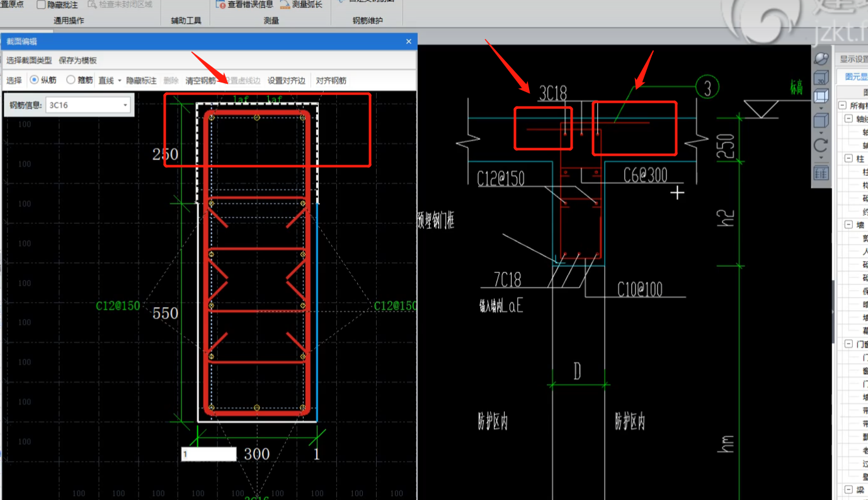The width and height of the screenshot is (868, 500).
Task: Expand the 梁 tree node
Action: tap(849, 490)
